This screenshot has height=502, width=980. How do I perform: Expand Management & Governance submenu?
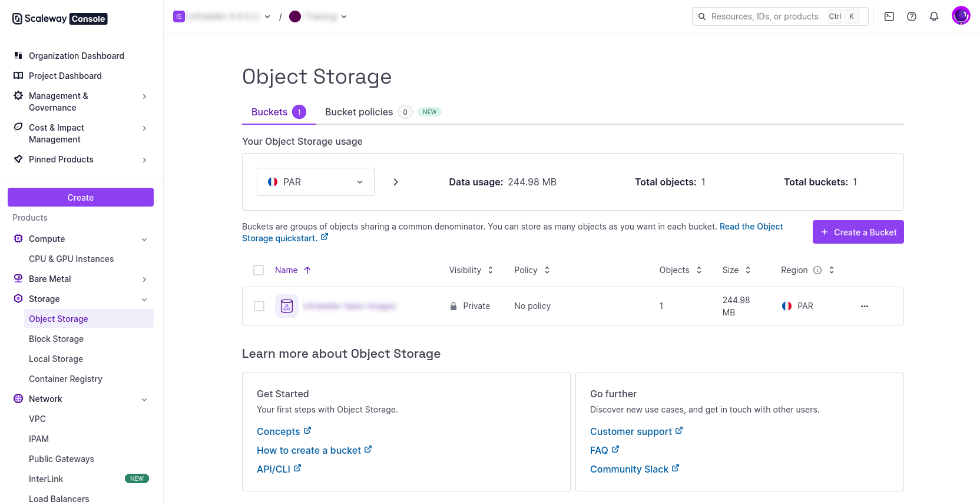(144, 96)
